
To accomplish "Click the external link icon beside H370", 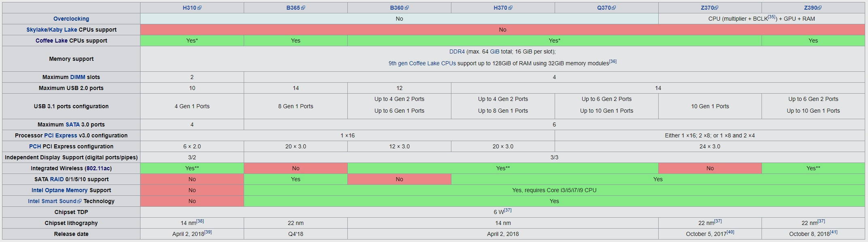I will 511,8.
